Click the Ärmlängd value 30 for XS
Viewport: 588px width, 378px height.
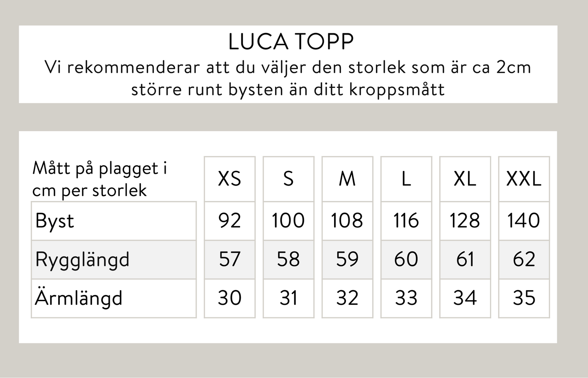point(230,298)
